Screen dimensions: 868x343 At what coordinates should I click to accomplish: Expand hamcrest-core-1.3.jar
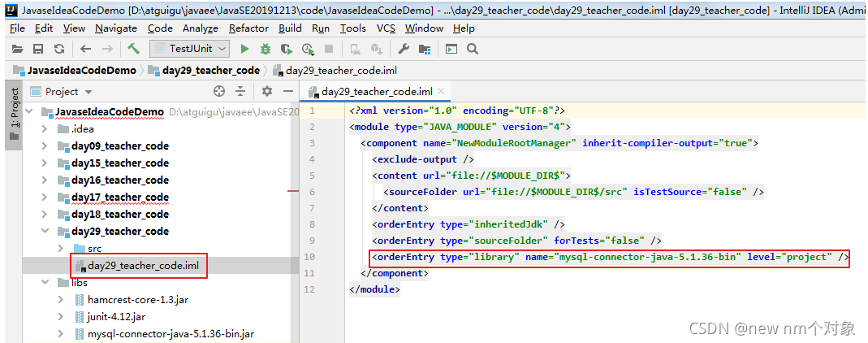coord(61,300)
